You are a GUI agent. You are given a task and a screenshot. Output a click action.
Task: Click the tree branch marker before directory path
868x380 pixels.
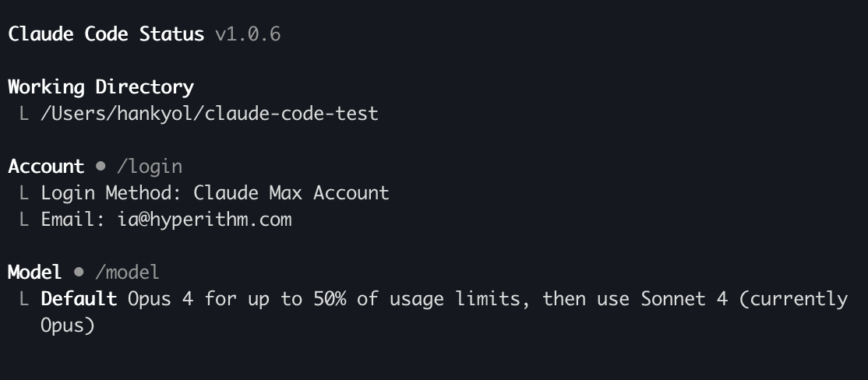click(24, 114)
